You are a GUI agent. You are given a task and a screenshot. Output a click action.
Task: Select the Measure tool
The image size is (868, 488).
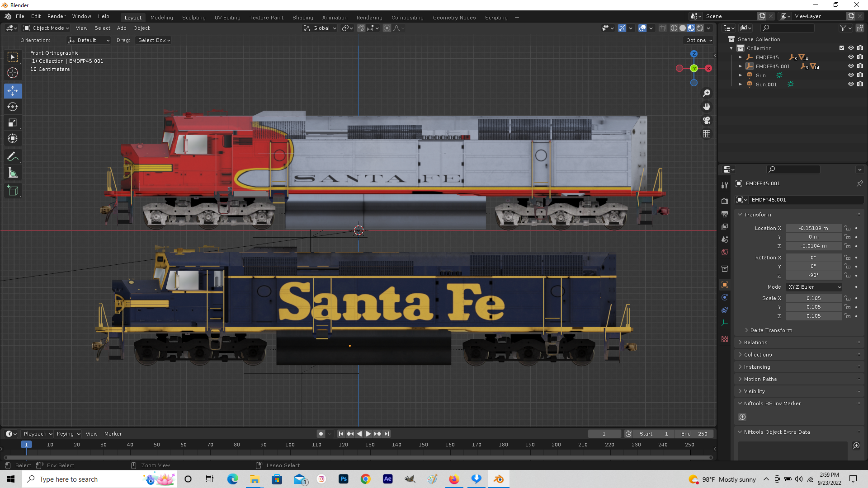(x=13, y=173)
